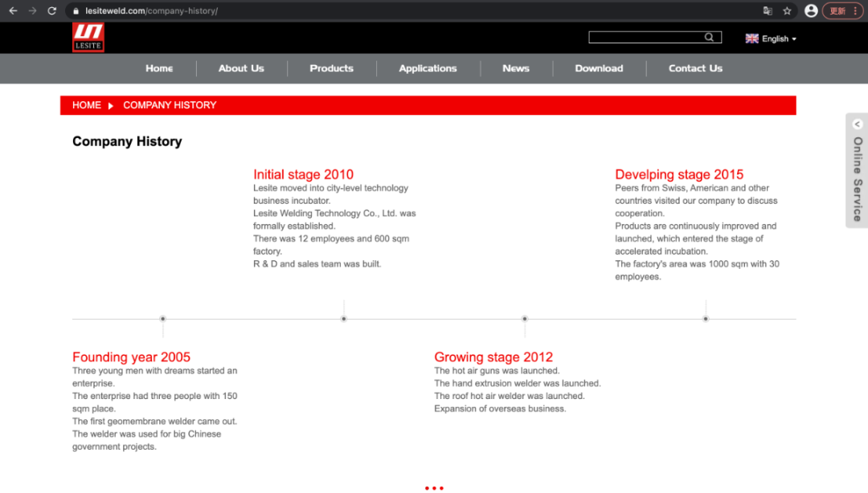Reload the page with refresh icon
The height and width of the screenshot is (493, 868).
[x=52, y=11]
